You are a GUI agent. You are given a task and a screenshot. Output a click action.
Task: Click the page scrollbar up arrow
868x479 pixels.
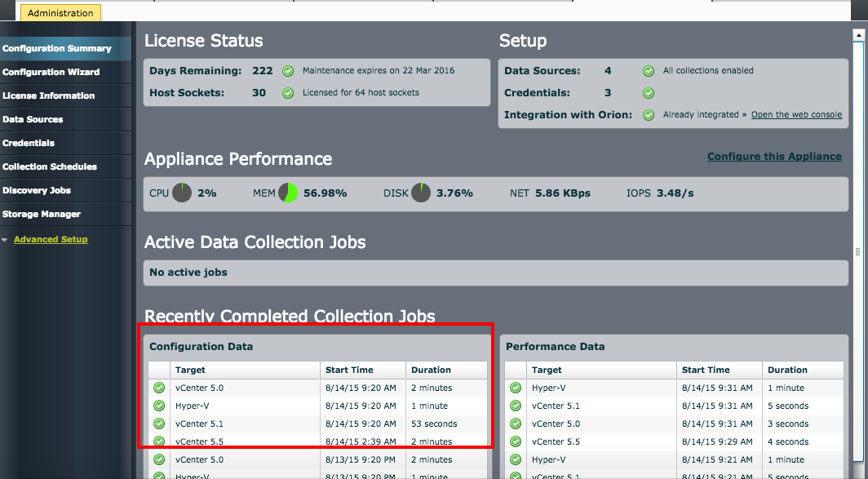point(858,34)
